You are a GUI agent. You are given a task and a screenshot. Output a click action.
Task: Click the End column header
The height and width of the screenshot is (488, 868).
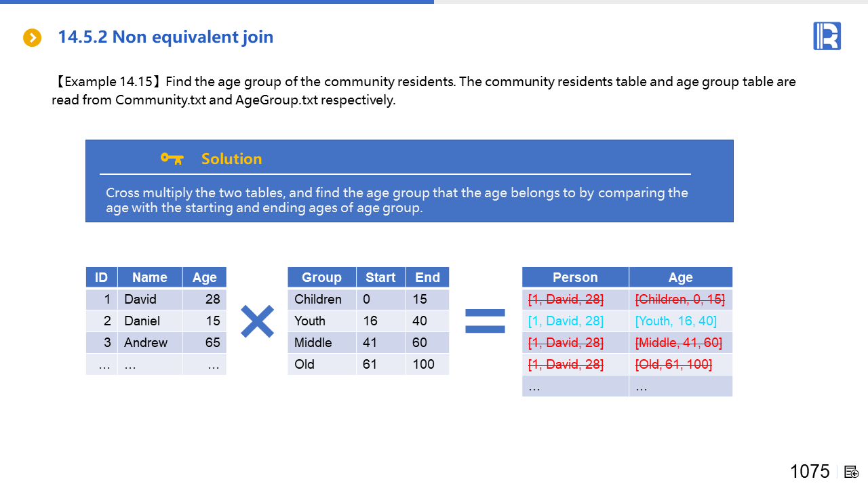427,277
